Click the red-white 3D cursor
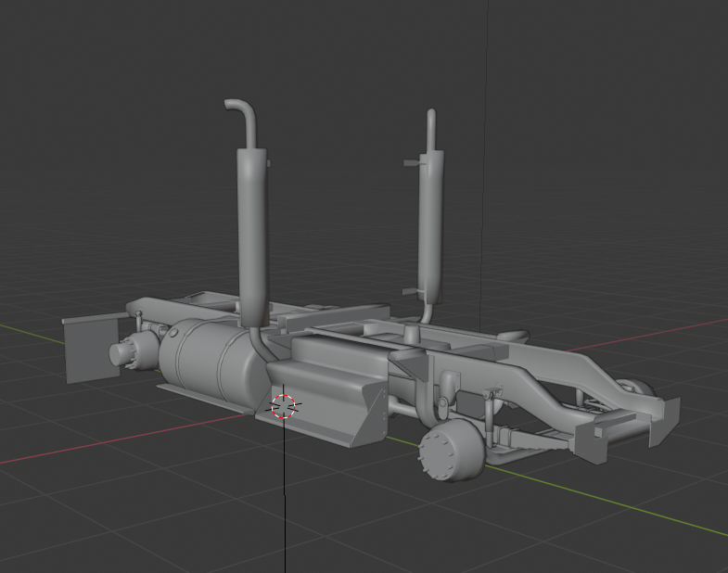Image resolution: width=728 pixels, height=573 pixels. pyautogui.click(x=283, y=406)
